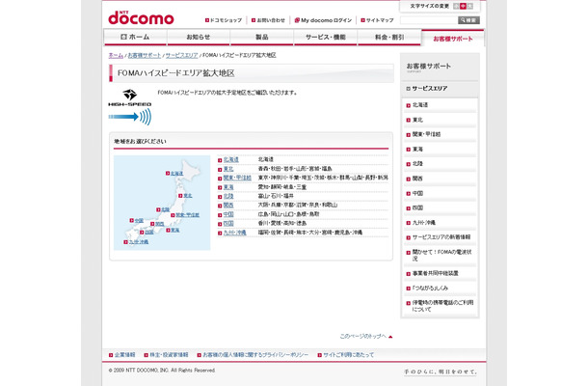
Task: Set text size to small (小)
Action: [x=456, y=6]
